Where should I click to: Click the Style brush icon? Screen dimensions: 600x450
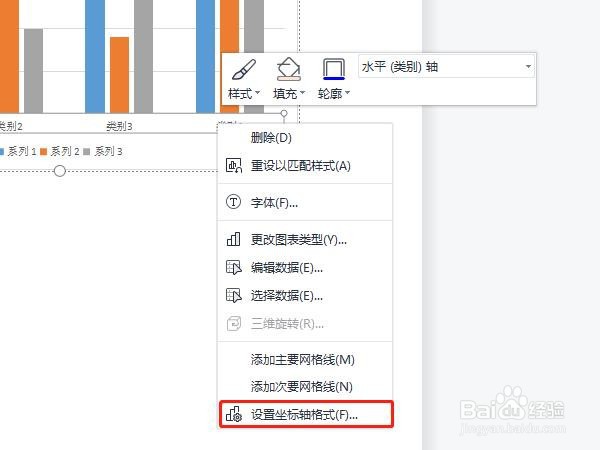[243, 70]
